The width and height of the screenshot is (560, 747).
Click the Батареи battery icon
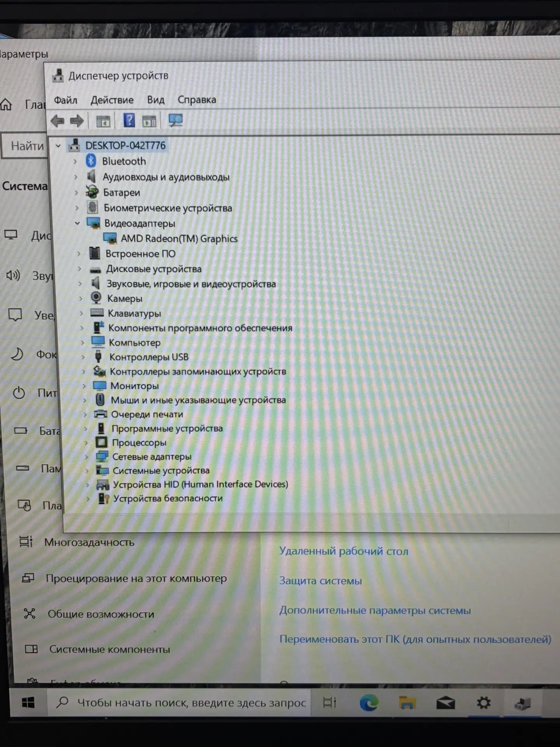92,192
